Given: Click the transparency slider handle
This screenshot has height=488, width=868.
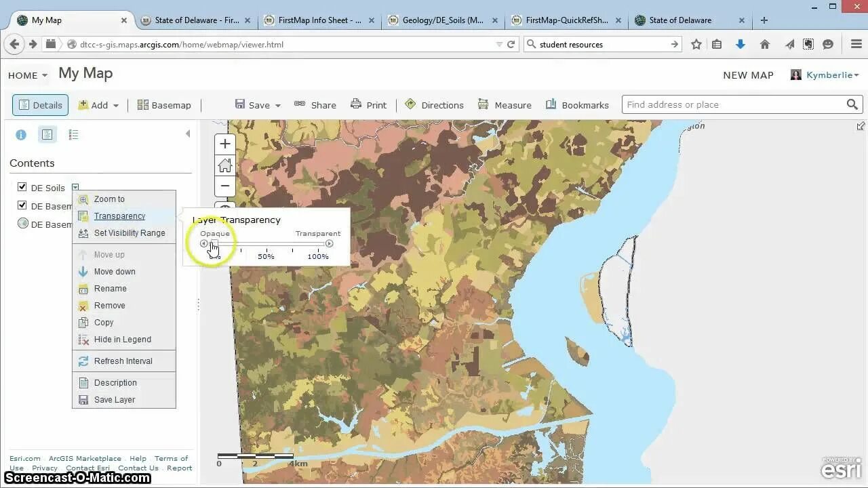Looking at the screenshot, I should click(x=214, y=243).
